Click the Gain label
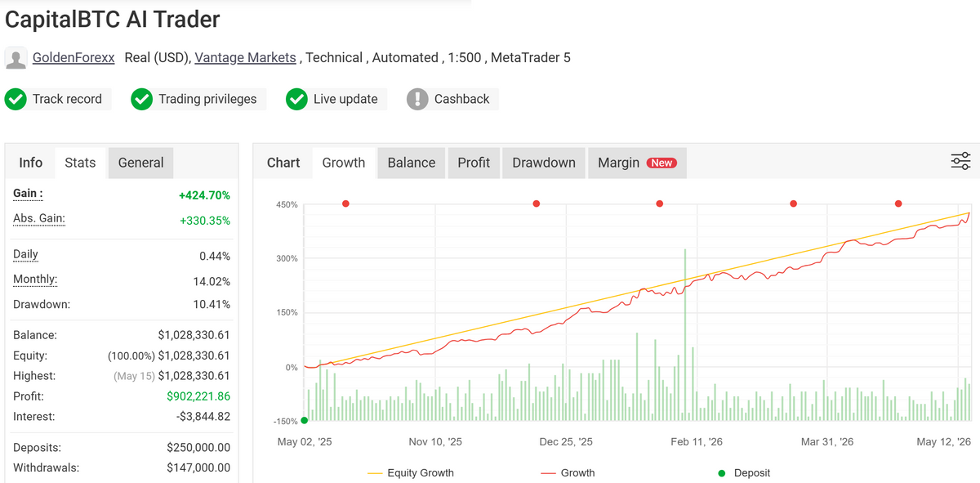 28,194
